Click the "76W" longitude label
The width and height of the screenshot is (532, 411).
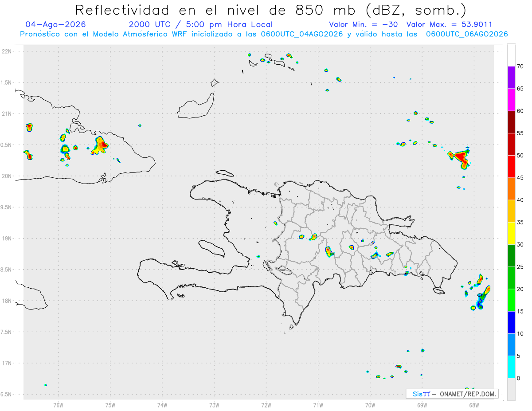[x=58, y=405]
